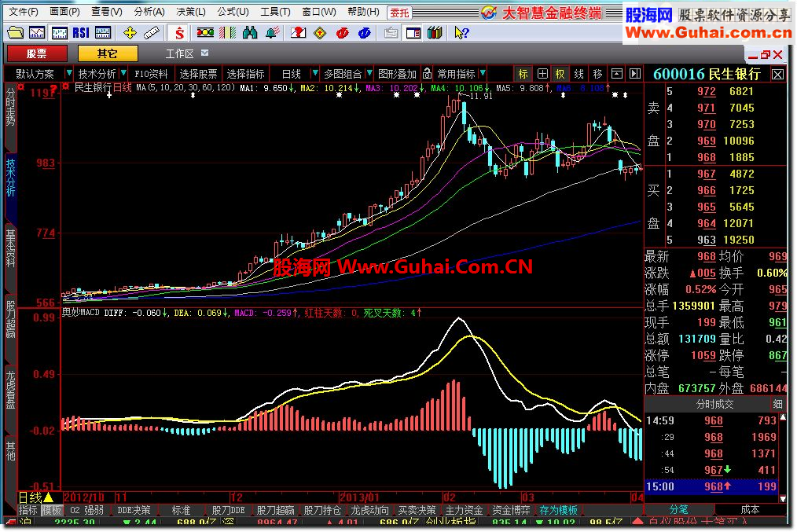Screen dimensions: 797x532
Task: Click the yellow diamond warning icon
Action: pyautogui.click(x=320, y=33)
